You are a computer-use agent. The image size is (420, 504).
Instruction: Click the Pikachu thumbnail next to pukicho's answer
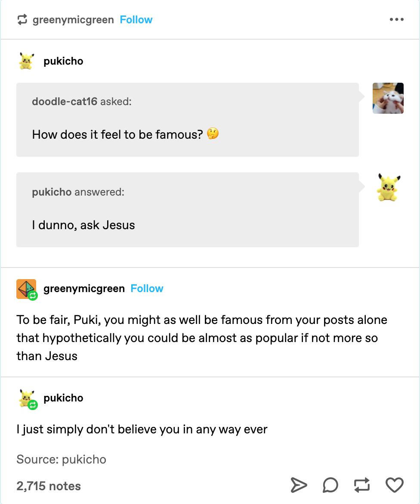[x=388, y=187]
